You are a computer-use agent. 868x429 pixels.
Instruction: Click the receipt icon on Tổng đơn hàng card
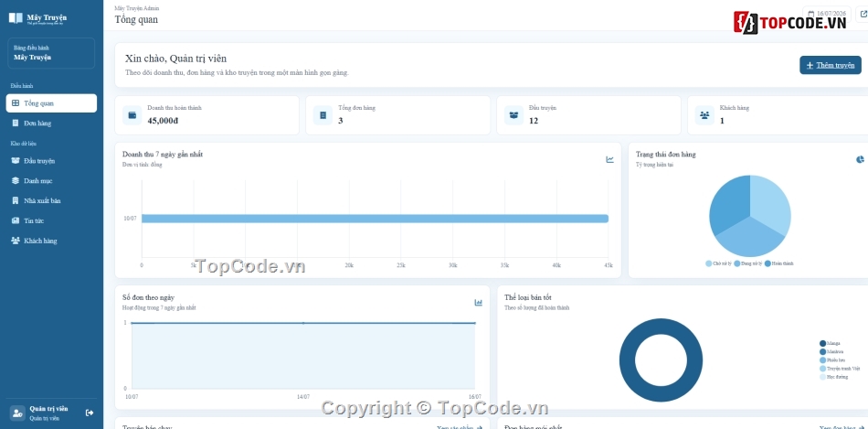point(323,114)
